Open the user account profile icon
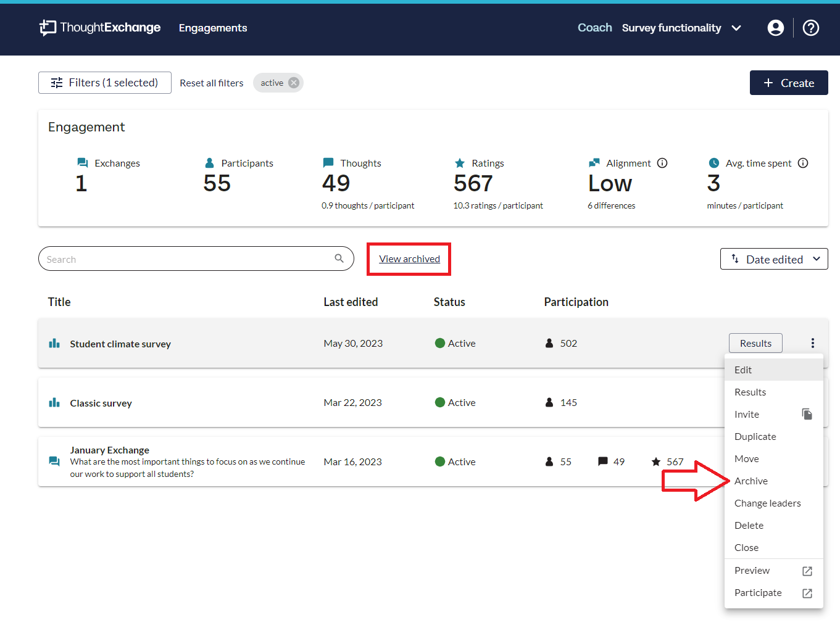840x625 pixels. pos(776,28)
